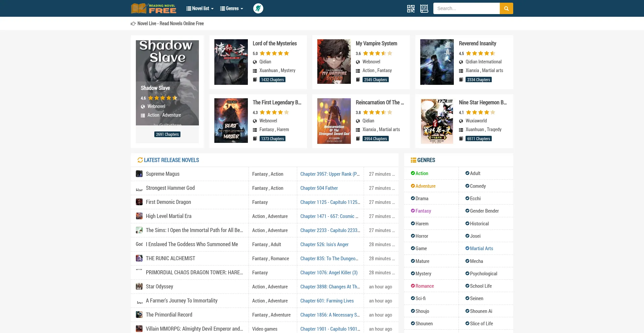This screenshot has width=644, height=333.
Task: Click the scroll list icon beside search
Action: (424, 8)
